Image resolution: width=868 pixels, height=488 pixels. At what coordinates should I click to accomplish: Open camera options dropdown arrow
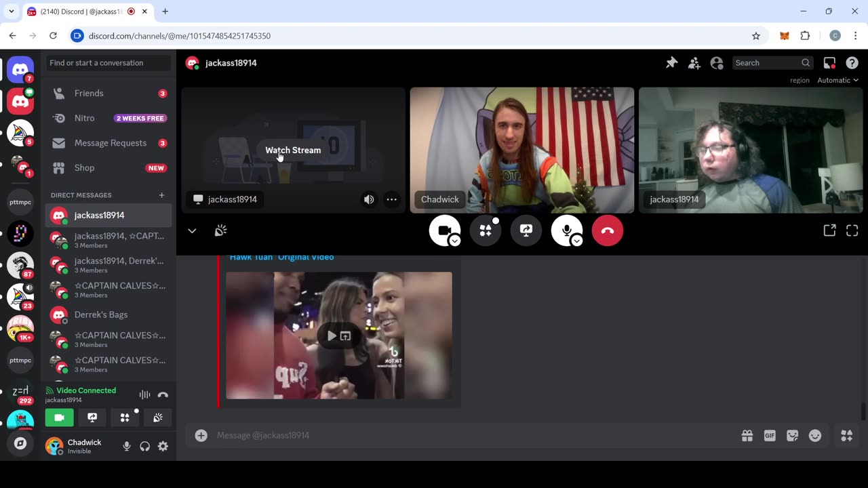pyautogui.click(x=455, y=241)
